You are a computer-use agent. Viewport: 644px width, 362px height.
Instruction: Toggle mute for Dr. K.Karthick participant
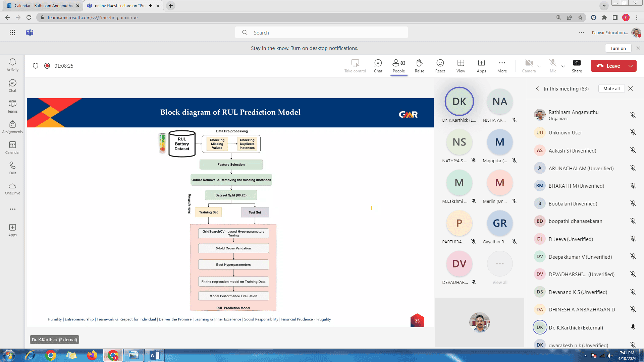pos(633,327)
